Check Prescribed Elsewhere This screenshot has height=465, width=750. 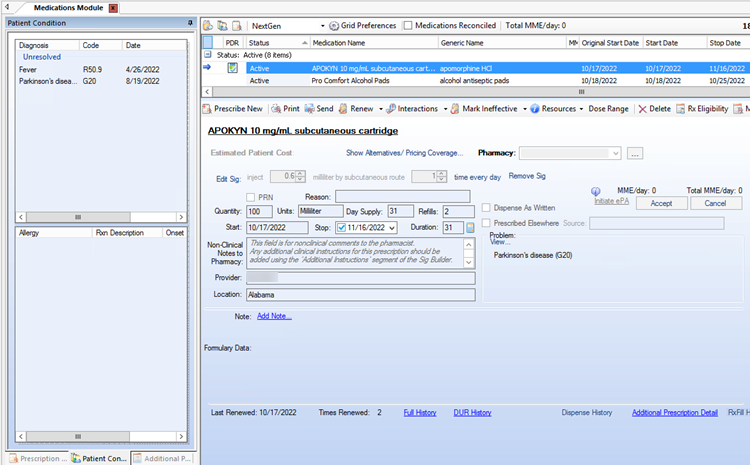486,223
